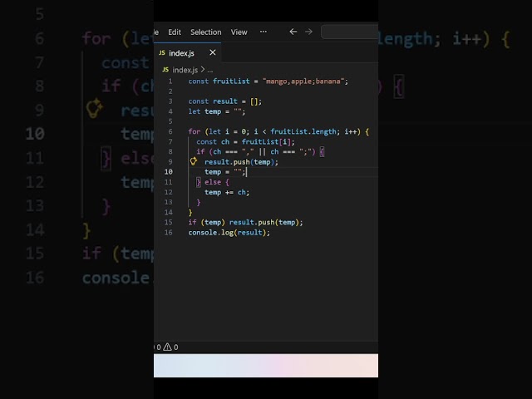
Task: Click console.log(result) on line 16
Action: [x=227, y=233]
